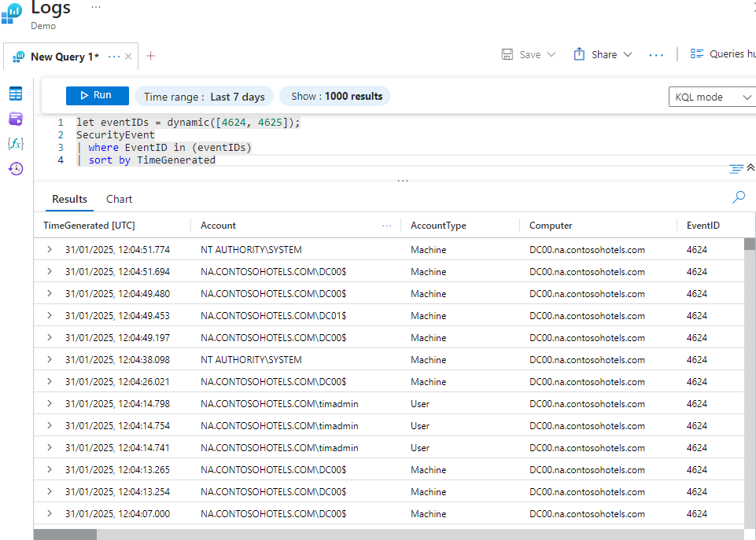Expand row with time 12:04:49.453
The width and height of the screenshot is (756, 540).
[50, 315]
